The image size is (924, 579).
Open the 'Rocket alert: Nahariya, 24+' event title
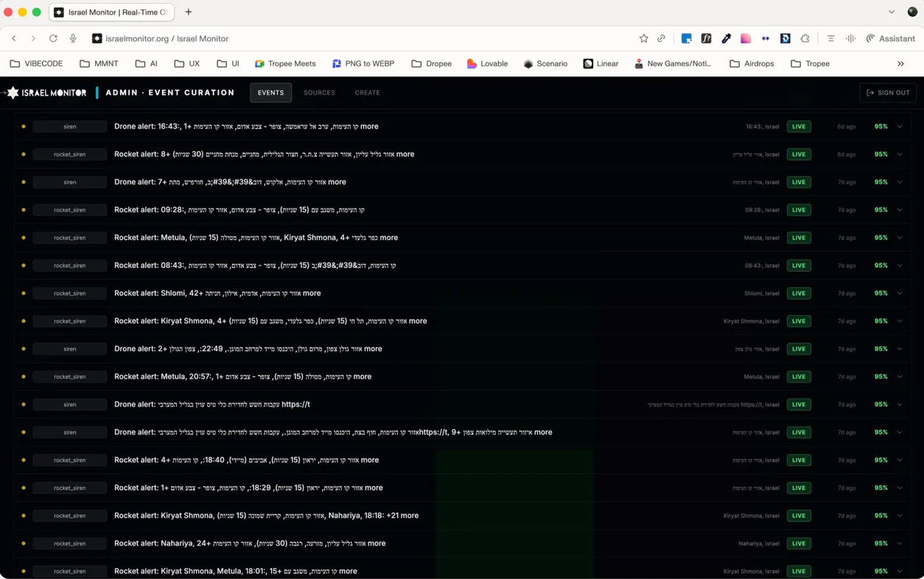tap(250, 544)
